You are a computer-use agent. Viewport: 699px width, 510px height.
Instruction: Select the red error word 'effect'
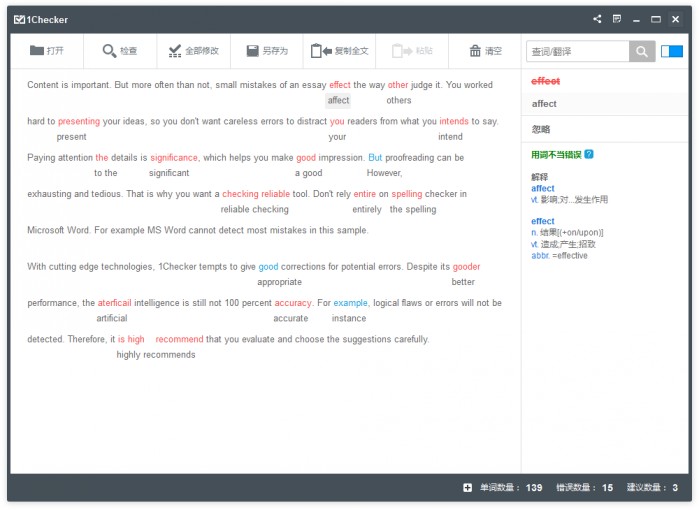340,85
